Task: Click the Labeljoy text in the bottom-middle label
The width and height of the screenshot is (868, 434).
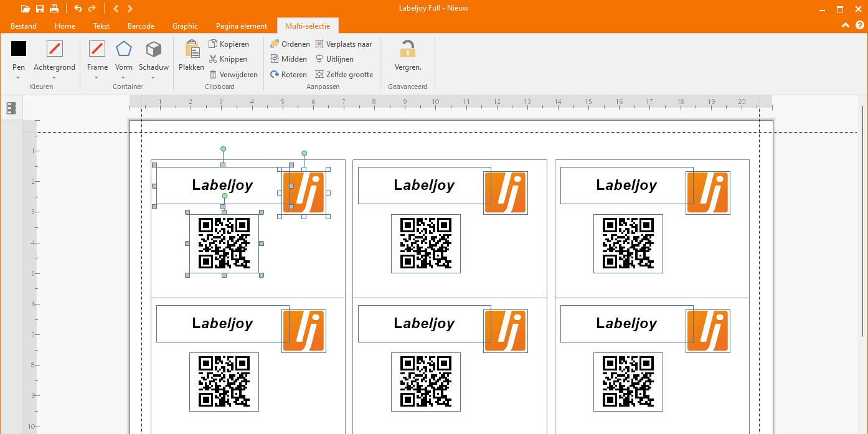Action: click(x=424, y=323)
